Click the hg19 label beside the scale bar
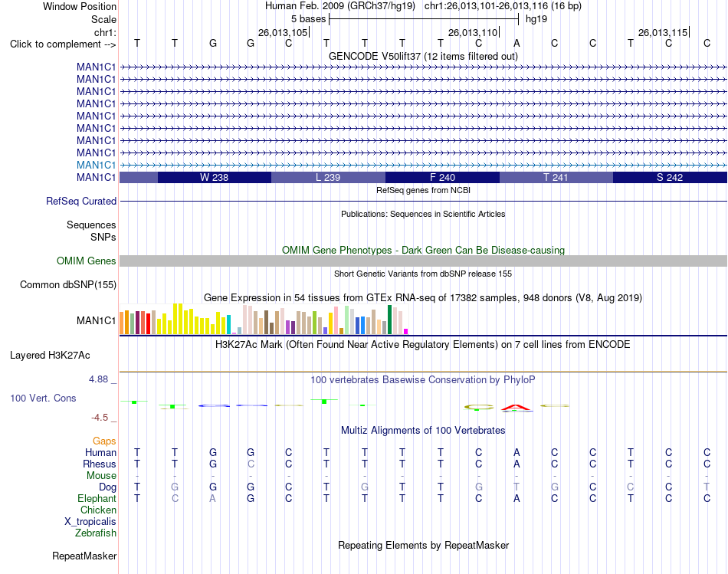This screenshot has width=728, height=574. [536, 19]
